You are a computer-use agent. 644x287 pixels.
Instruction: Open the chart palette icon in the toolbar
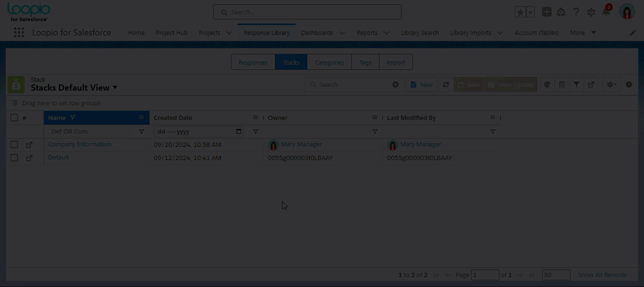point(547,84)
